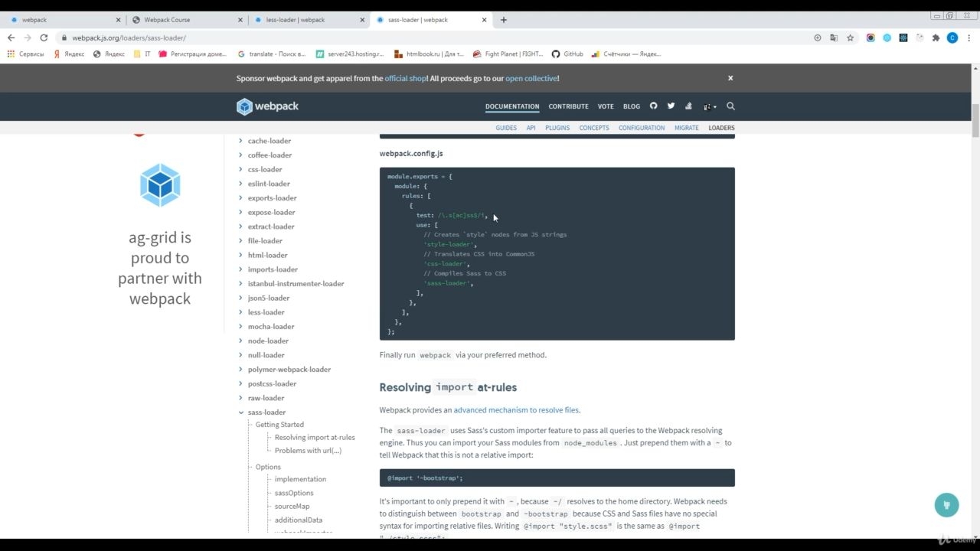The height and width of the screenshot is (551, 980).
Task: Go back to the previous page
Action: [11, 37]
